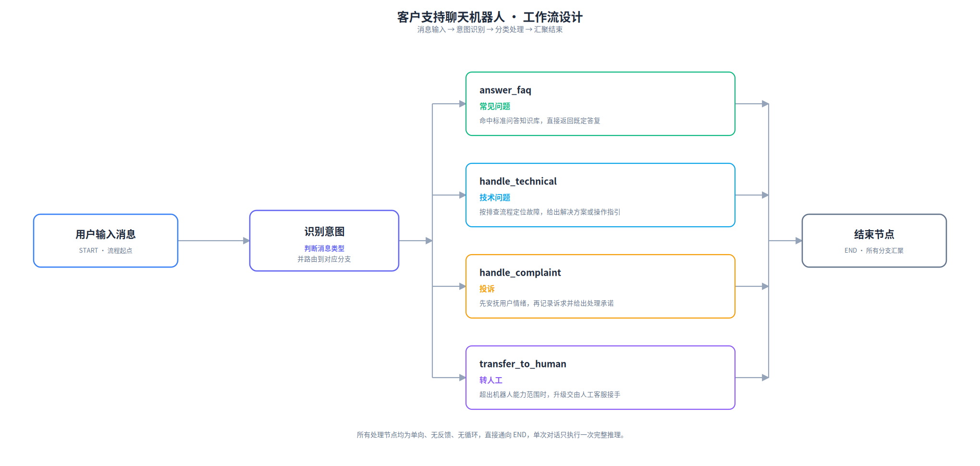Image resolution: width=980 pixels, height=466 pixels.
Task: Select the answer_faq node box
Action: (600, 104)
